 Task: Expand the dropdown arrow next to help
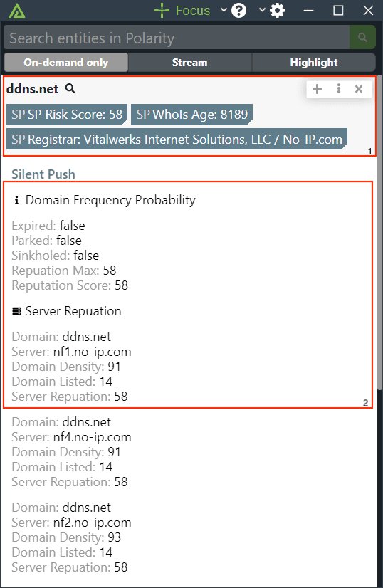tap(262, 10)
